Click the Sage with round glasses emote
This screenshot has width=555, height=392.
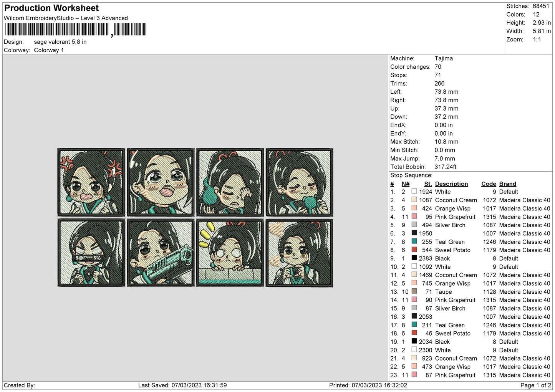(230, 253)
